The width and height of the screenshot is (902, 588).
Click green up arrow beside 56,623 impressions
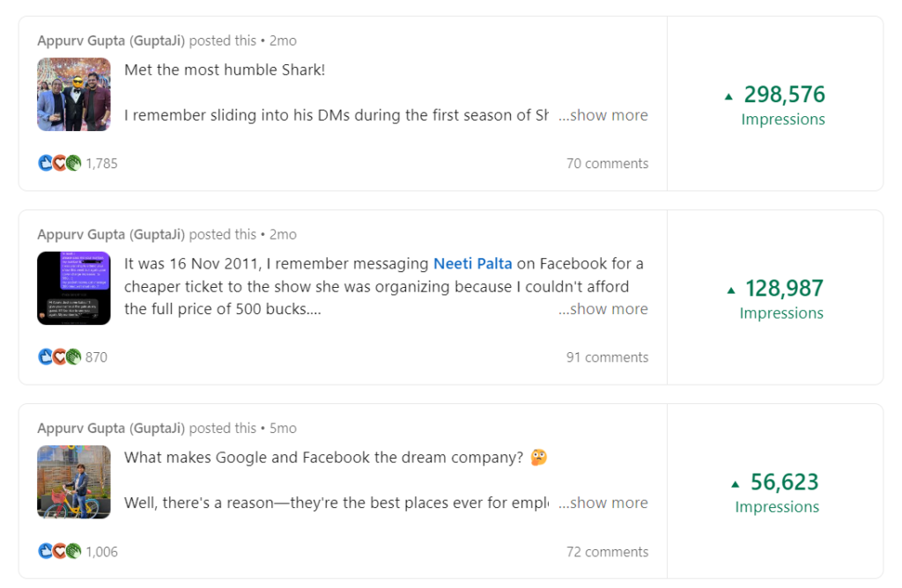point(736,484)
